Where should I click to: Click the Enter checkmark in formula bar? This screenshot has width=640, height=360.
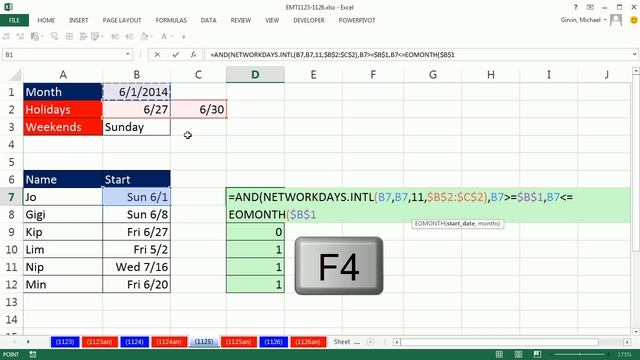[x=176, y=54]
